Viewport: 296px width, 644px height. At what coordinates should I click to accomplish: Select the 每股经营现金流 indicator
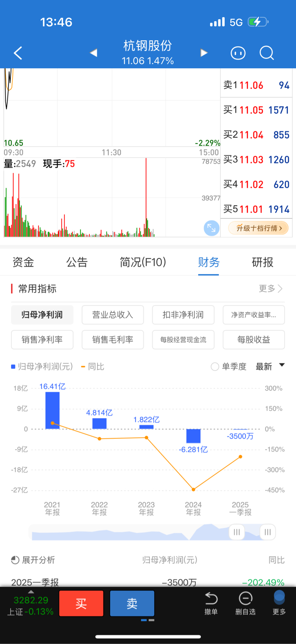[x=183, y=340]
